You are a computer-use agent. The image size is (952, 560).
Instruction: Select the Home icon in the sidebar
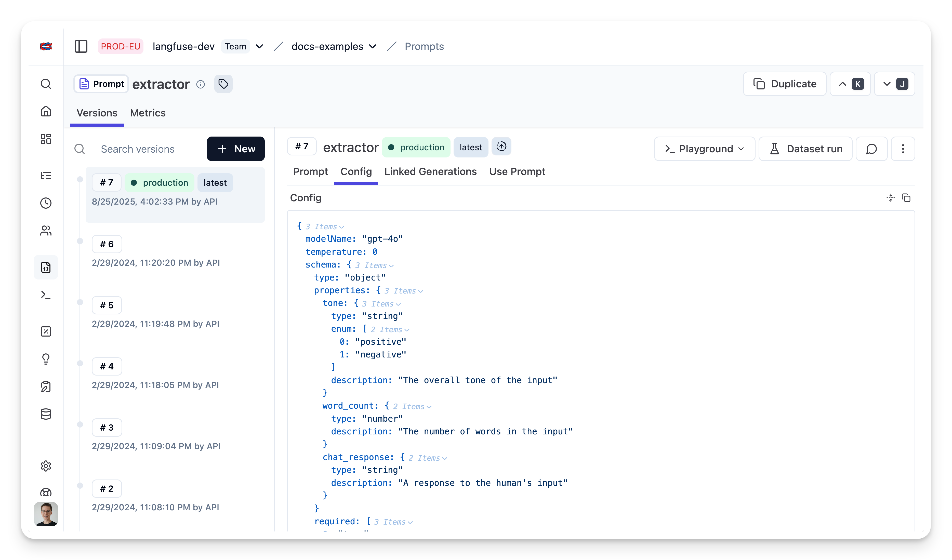tap(46, 111)
